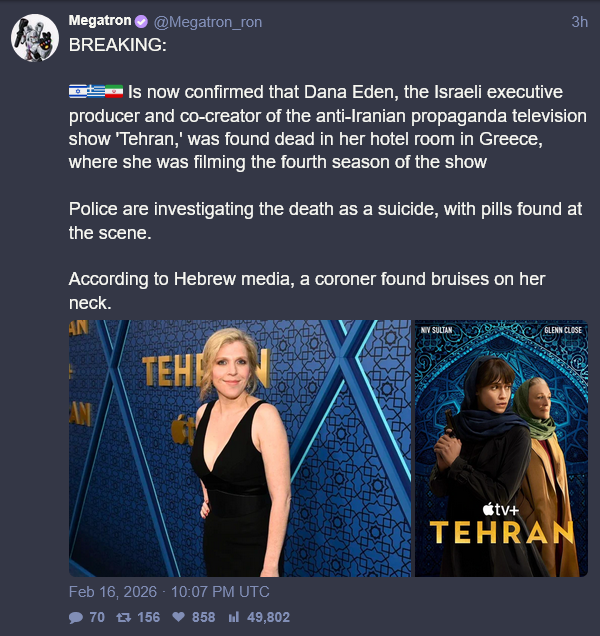Click the 3h timestamp
This screenshot has width=600, height=636.
click(x=579, y=22)
